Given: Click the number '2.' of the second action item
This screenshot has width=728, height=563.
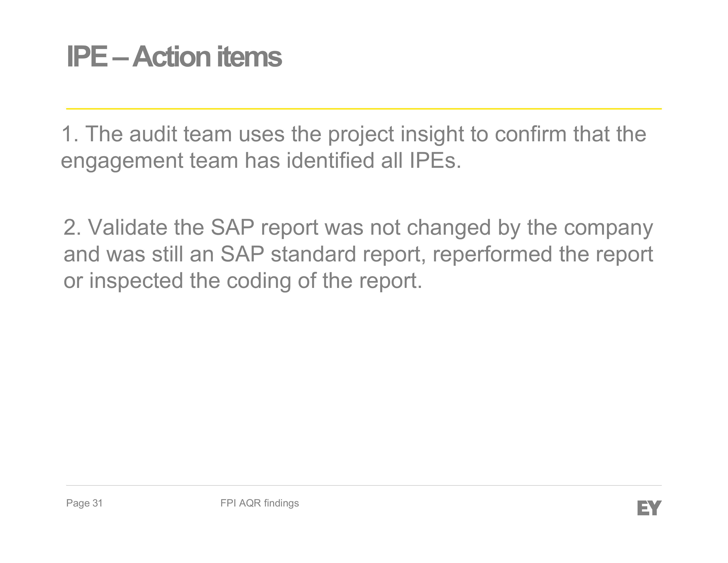Looking at the screenshot, I should tap(72, 227).
